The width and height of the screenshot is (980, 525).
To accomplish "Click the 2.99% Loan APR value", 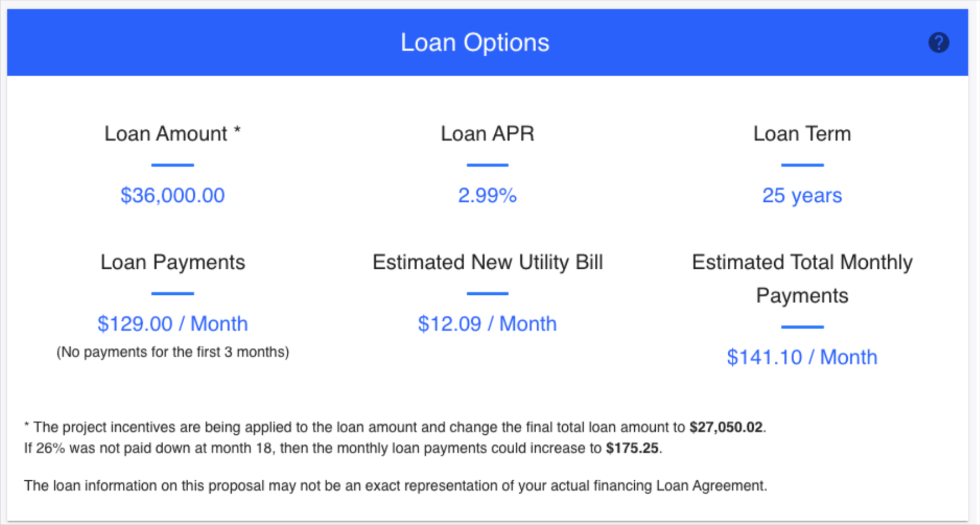I will click(x=487, y=195).
